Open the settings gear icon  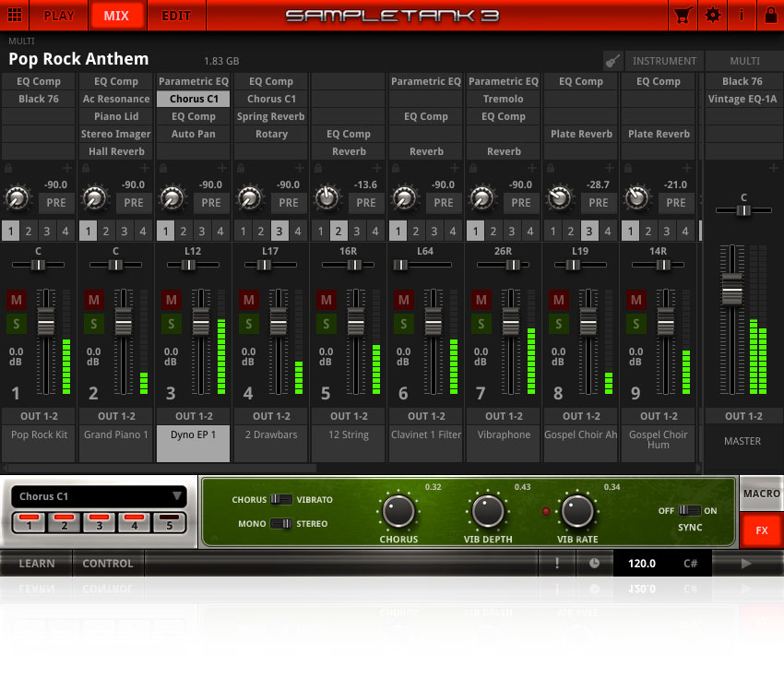(x=710, y=16)
